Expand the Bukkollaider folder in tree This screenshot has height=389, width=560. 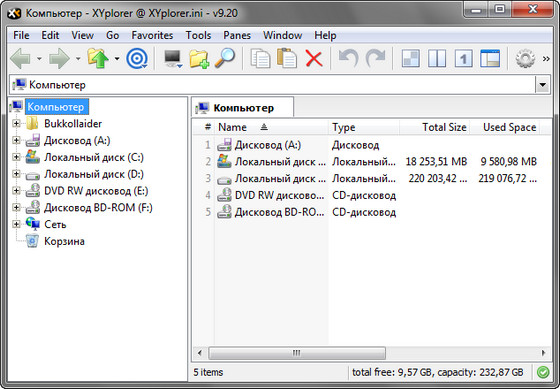[16, 123]
